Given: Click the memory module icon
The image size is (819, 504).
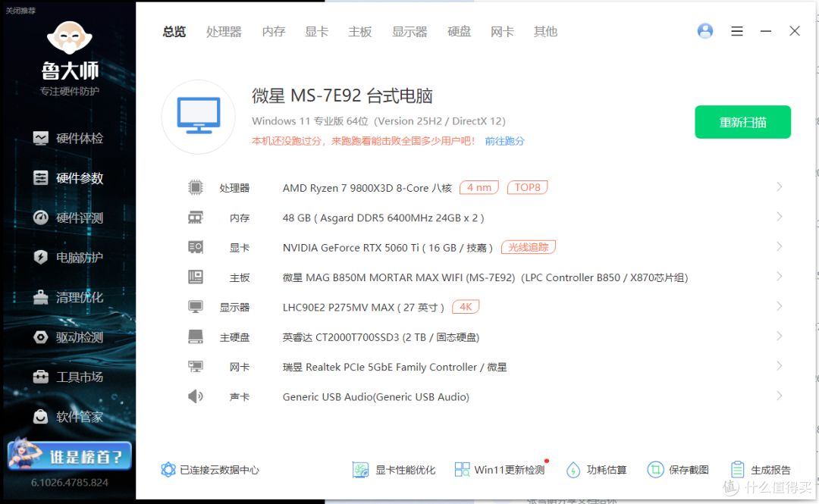Looking at the screenshot, I should tap(196, 218).
